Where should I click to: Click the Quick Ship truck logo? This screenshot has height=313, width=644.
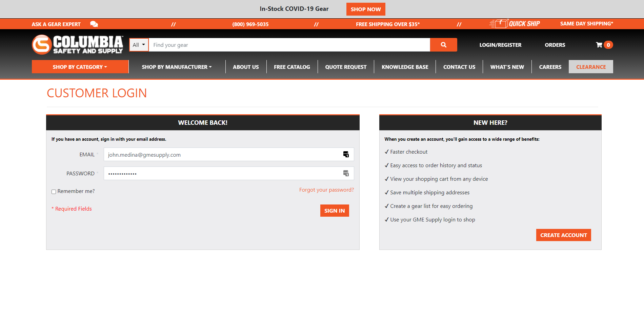tap(515, 23)
